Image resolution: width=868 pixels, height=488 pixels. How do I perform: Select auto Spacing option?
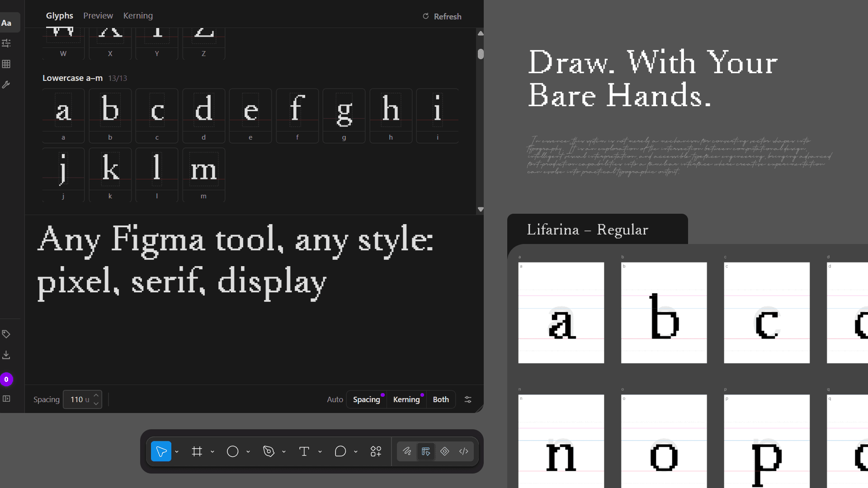pos(367,399)
